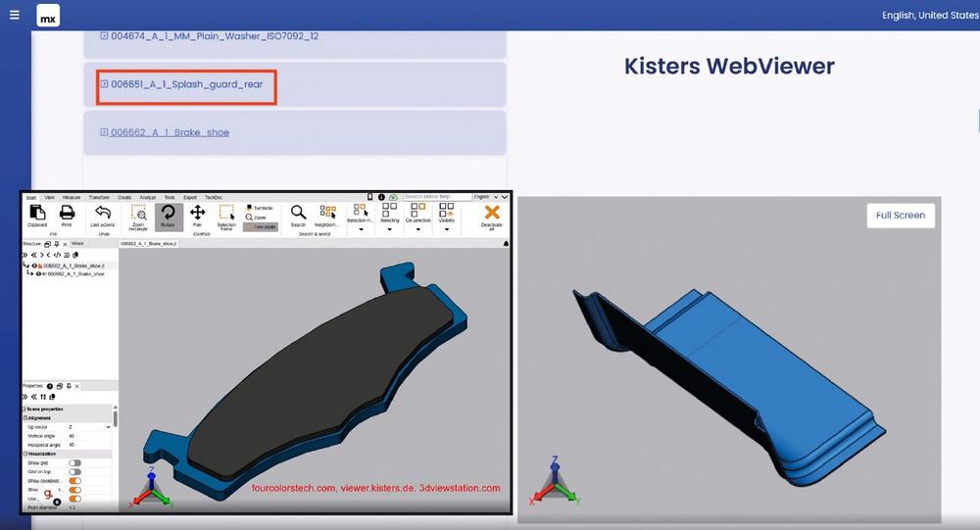Click the code brackets icon in the Structure toolbar
This screenshot has width=980, height=530.
[57, 255]
